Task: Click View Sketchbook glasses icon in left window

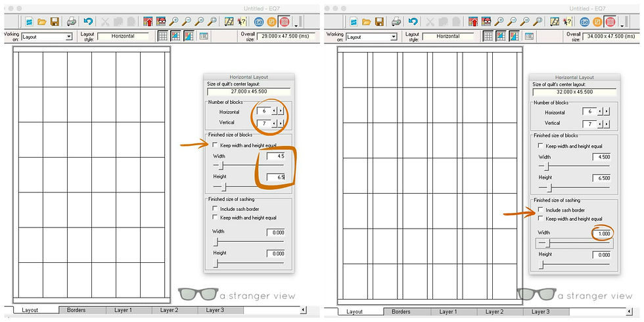Action: (162, 21)
